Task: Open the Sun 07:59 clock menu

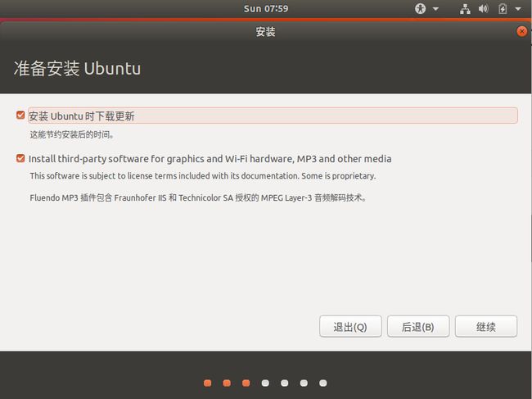Action: point(266,8)
